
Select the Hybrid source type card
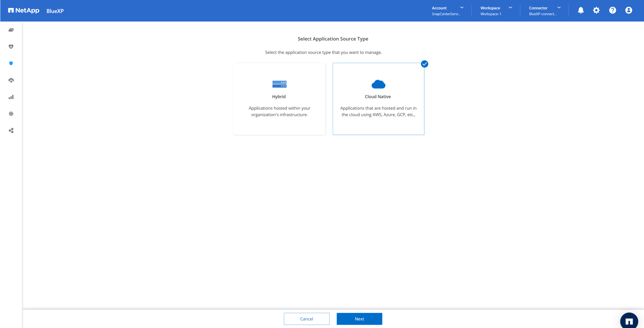[x=279, y=99]
